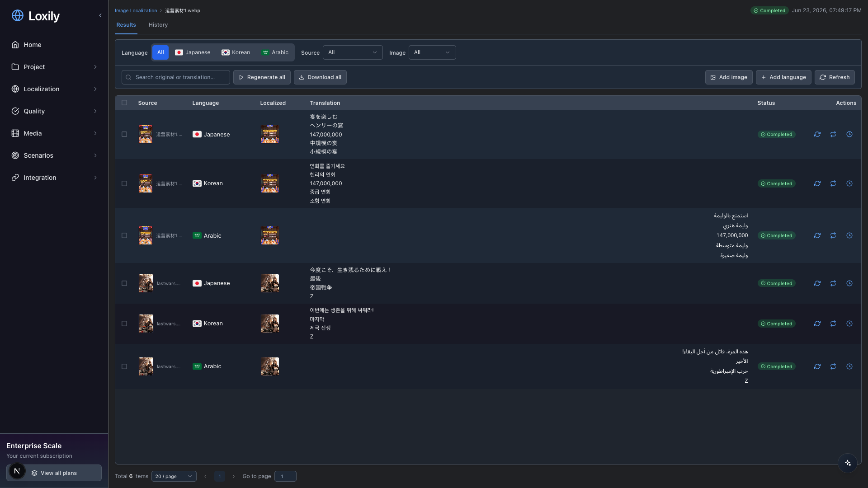Image resolution: width=868 pixels, height=488 pixels.
Task: Click the View all plans button
Action: click(54, 473)
